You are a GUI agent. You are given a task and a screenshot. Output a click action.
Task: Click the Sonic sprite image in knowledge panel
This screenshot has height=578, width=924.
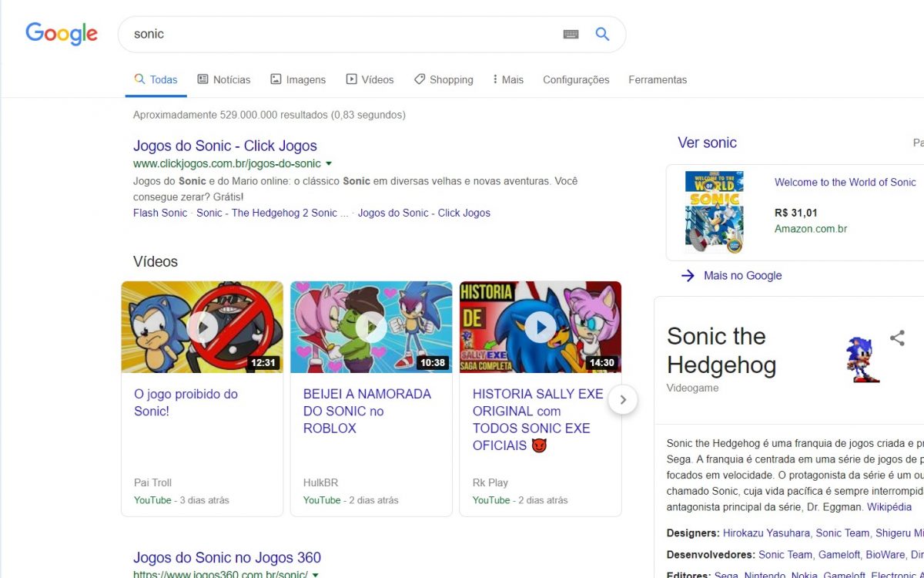tap(862, 359)
